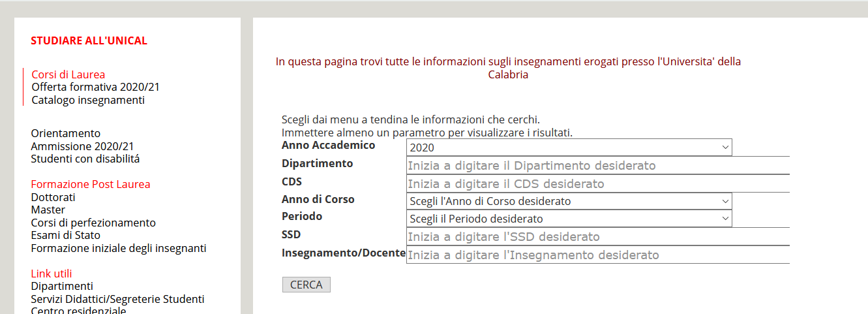Open Ammissione 2020/21 page
The width and height of the screenshot is (868, 314).
(x=82, y=146)
